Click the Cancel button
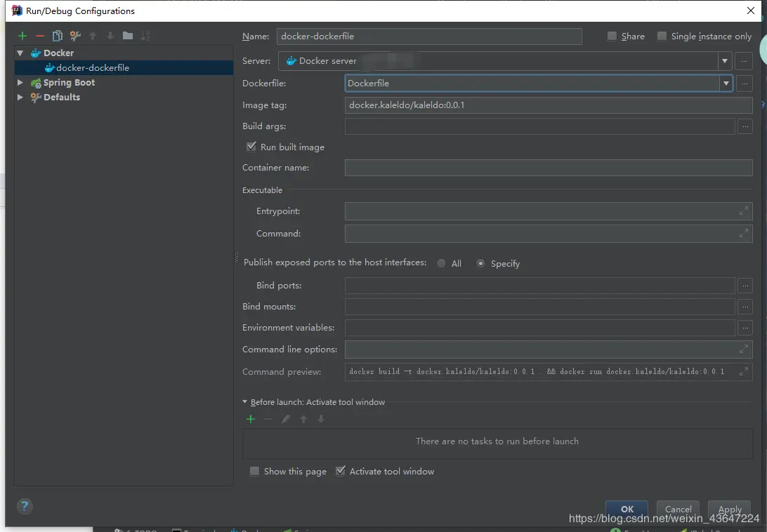Screen dimensions: 767x532 678,509
